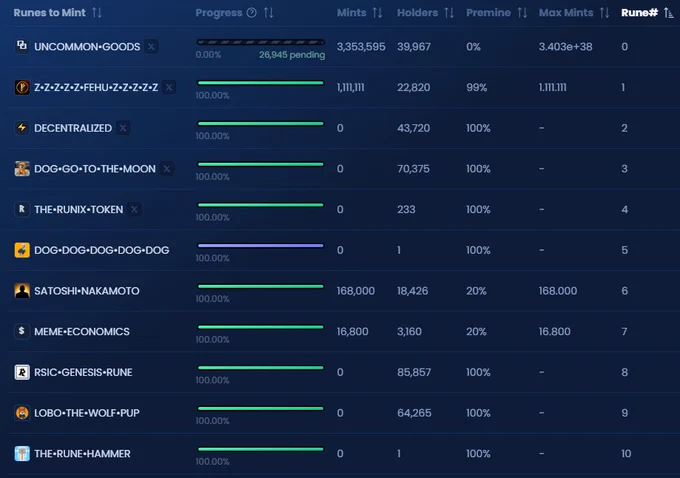Open the MEME•ECONOMICS rune

pos(82,332)
